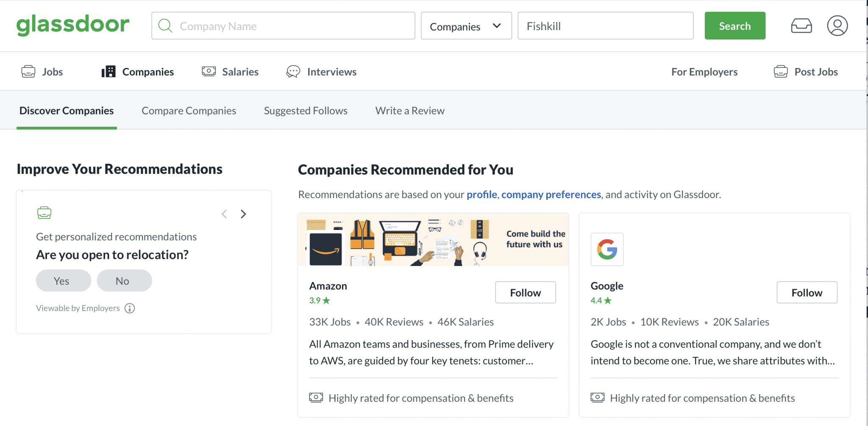Screen dimensions: 868x426
Task: Go back using the left carousel arrow
Action: point(224,214)
